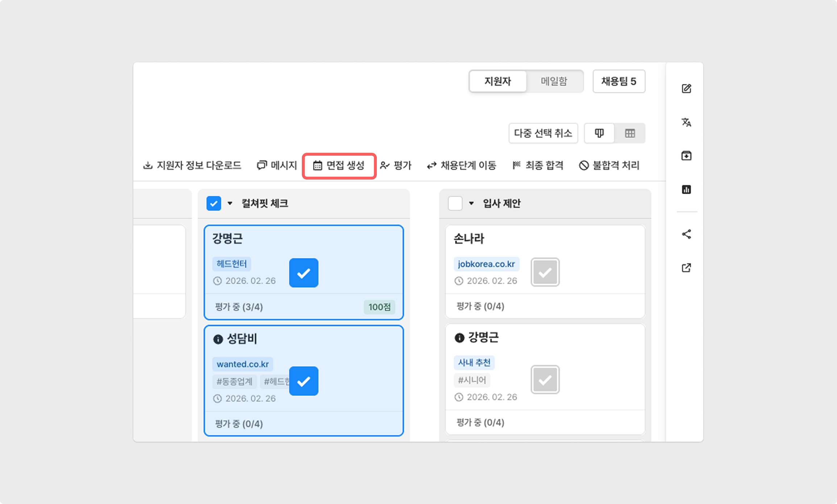This screenshot has height=504, width=837.
Task: Click info icon next to 성담비
Action: pos(218,339)
